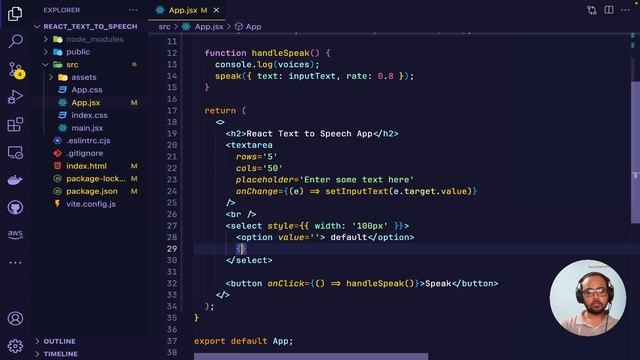Split the editor to the right
Screen dimensions: 640x360
(x=609, y=10)
